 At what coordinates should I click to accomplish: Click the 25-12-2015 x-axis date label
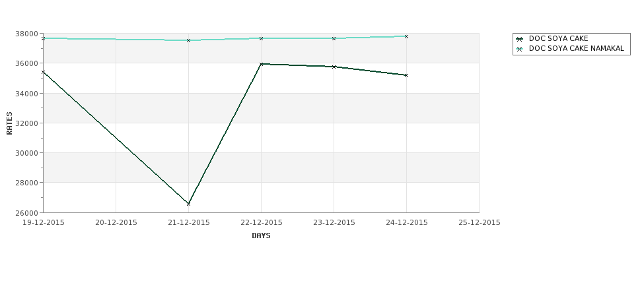(480, 223)
